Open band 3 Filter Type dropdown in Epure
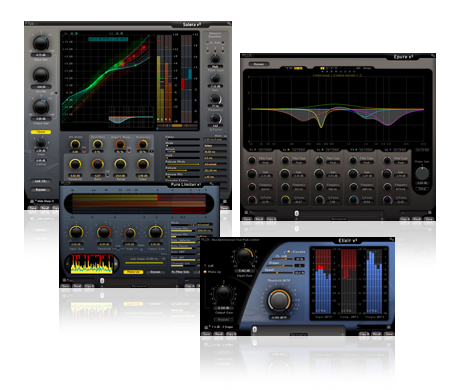This screenshot has height=390, width=455. coord(333,162)
